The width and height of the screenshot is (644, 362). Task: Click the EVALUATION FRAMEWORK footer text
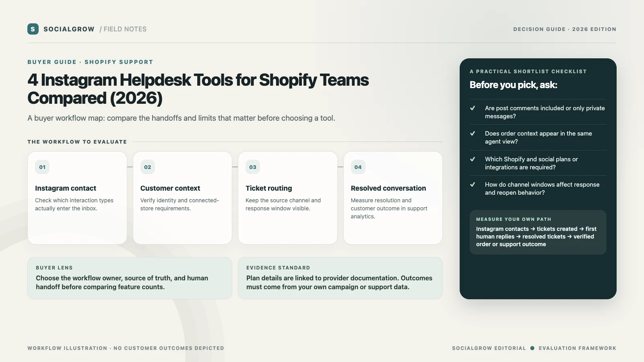(578, 348)
